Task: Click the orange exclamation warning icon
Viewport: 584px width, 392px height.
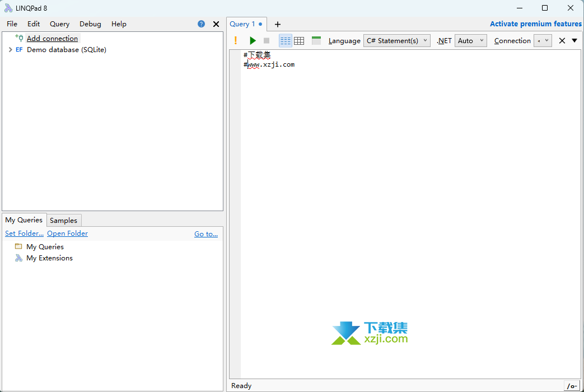Action: 235,40
